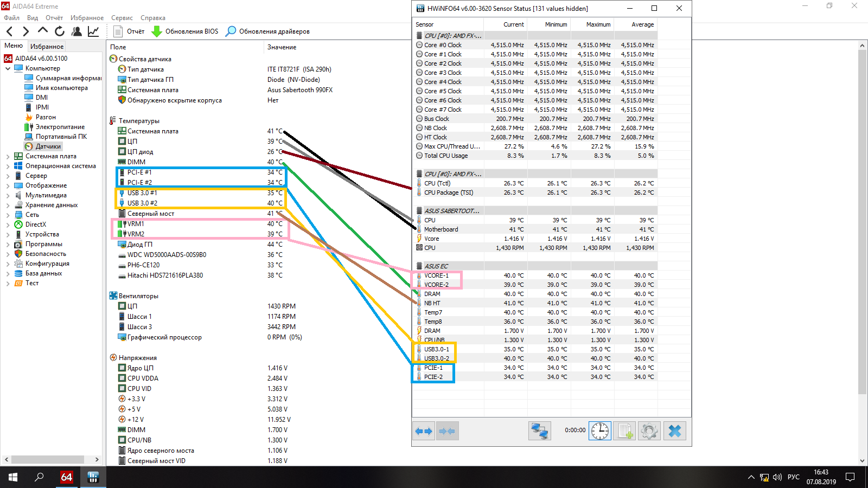
Task: Select Hitachi HDS721616PLA380 row
Action: (201, 275)
